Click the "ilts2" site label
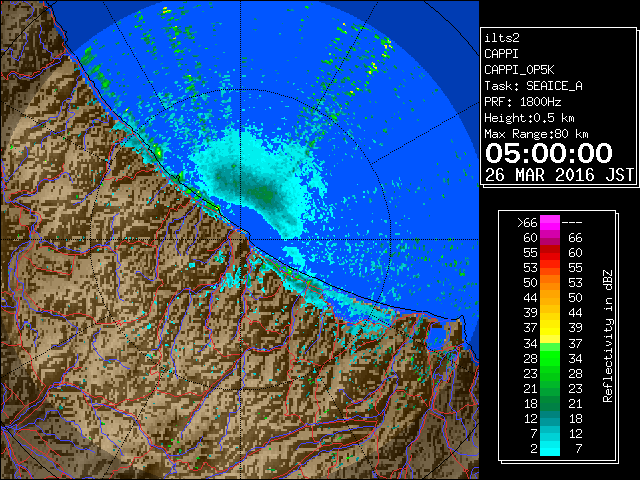Image resolution: width=640 pixels, height=480 pixels. [502, 38]
